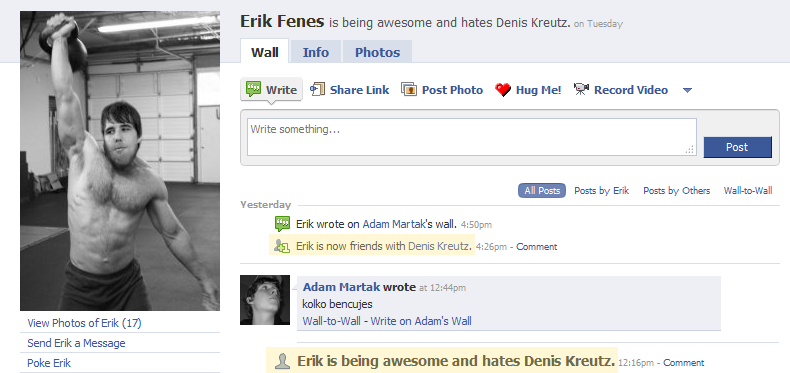Click the green Write speech-bubble icon

tap(253, 89)
